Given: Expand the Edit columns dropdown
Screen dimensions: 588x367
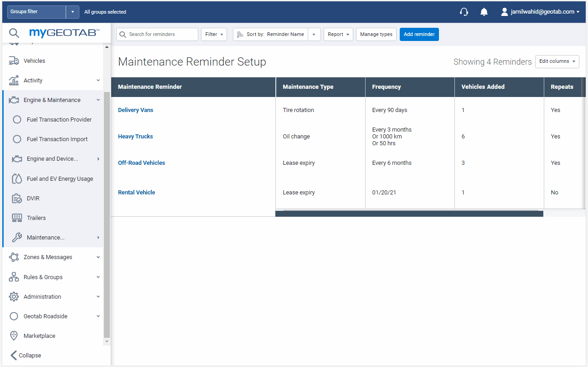Looking at the screenshot, I should pyautogui.click(x=557, y=61).
